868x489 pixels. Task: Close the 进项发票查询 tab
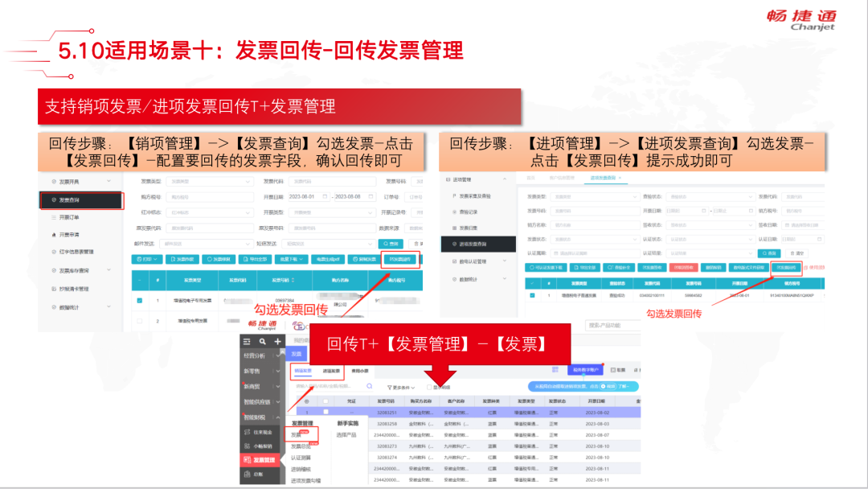coord(620,178)
